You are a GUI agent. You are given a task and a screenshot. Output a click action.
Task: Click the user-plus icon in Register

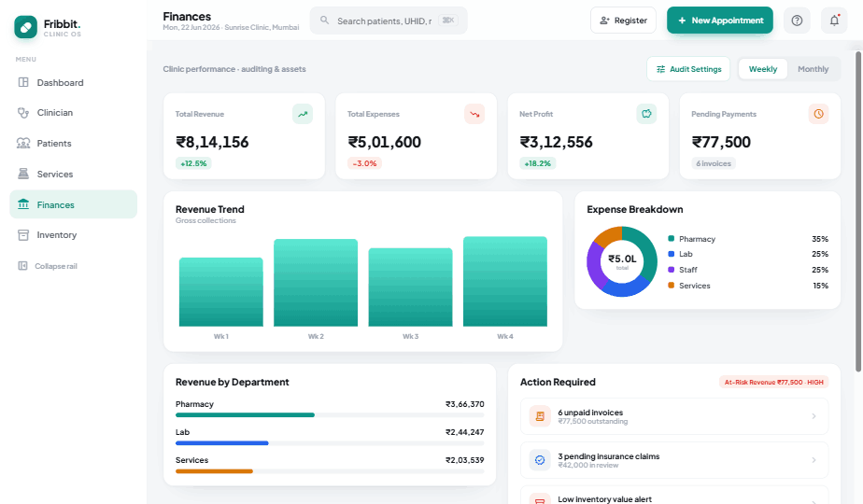click(x=604, y=21)
